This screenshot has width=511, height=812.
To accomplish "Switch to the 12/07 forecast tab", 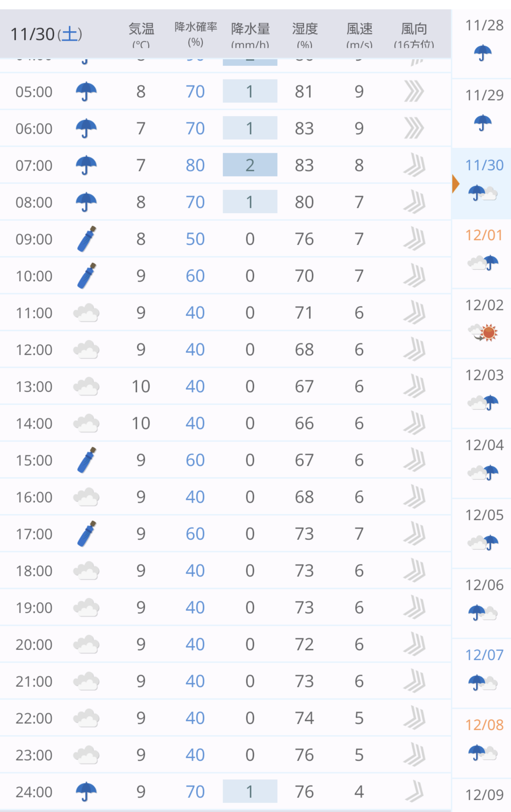I will tap(482, 673).
